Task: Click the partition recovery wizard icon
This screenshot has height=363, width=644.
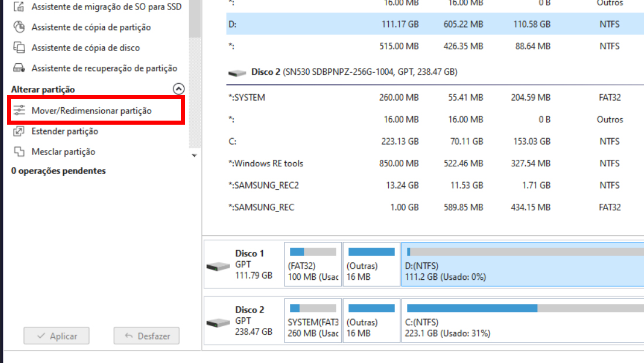Action: [x=19, y=68]
